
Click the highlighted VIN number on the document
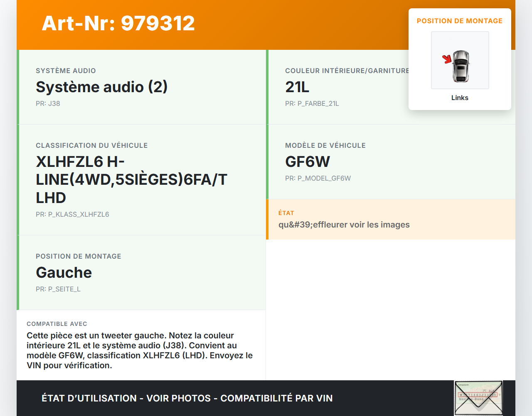click(x=478, y=394)
